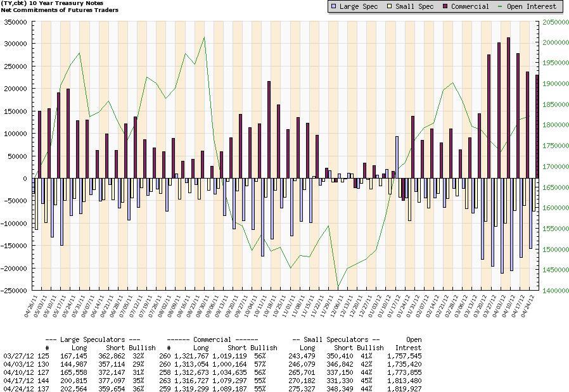Screen dimensions: 569x392
Task: Click the yellow Small Spec legend swatch
Action: [x=390, y=6]
